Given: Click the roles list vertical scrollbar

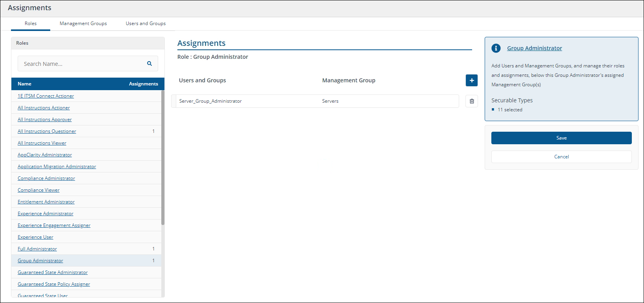Looking at the screenshot, I should coord(163,157).
